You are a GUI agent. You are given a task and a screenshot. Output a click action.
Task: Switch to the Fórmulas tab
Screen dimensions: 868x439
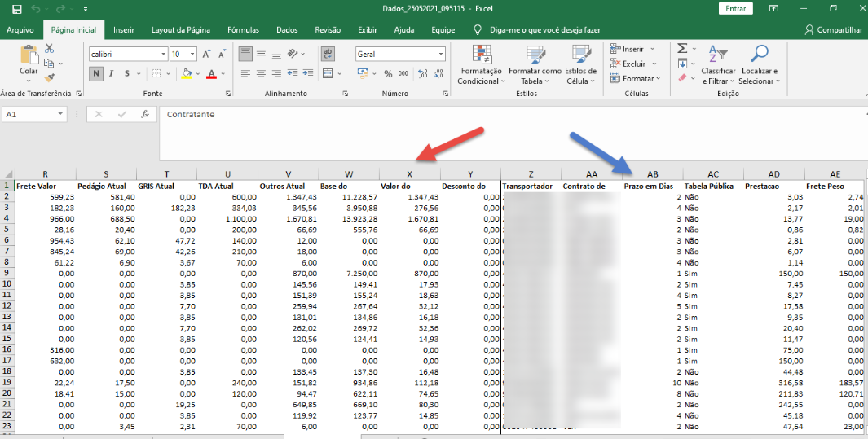tap(243, 30)
